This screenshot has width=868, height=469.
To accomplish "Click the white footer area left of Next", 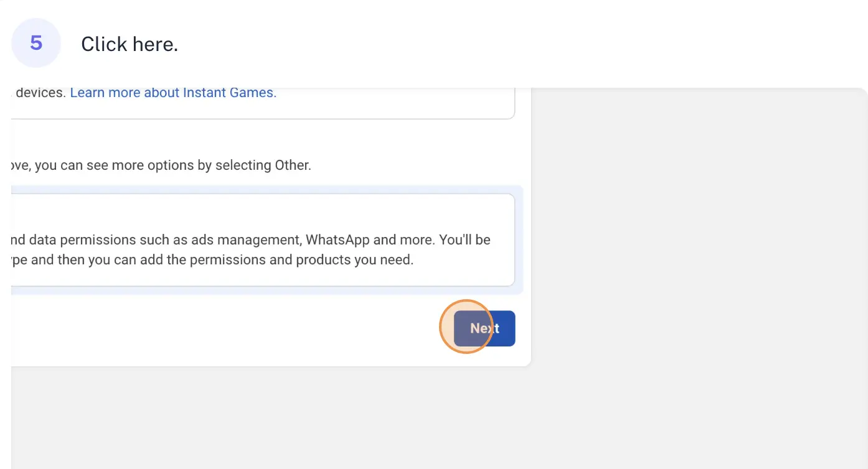I will point(224,328).
